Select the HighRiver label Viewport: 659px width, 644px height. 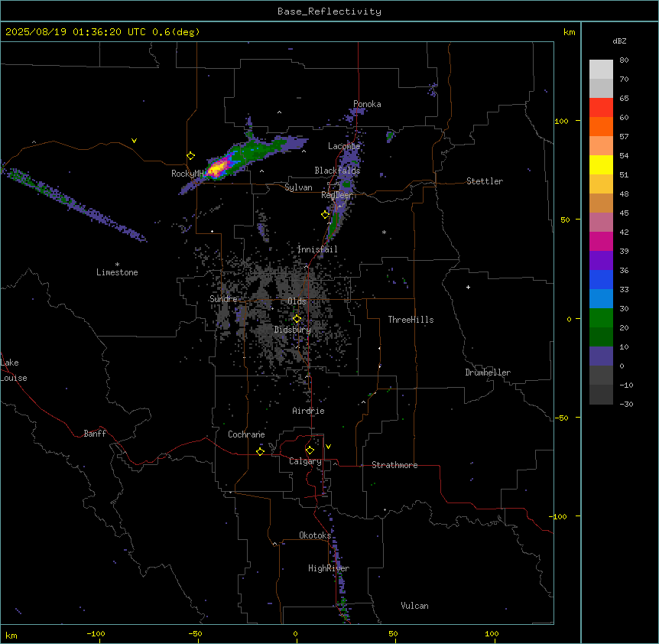(x=329, y=568)
